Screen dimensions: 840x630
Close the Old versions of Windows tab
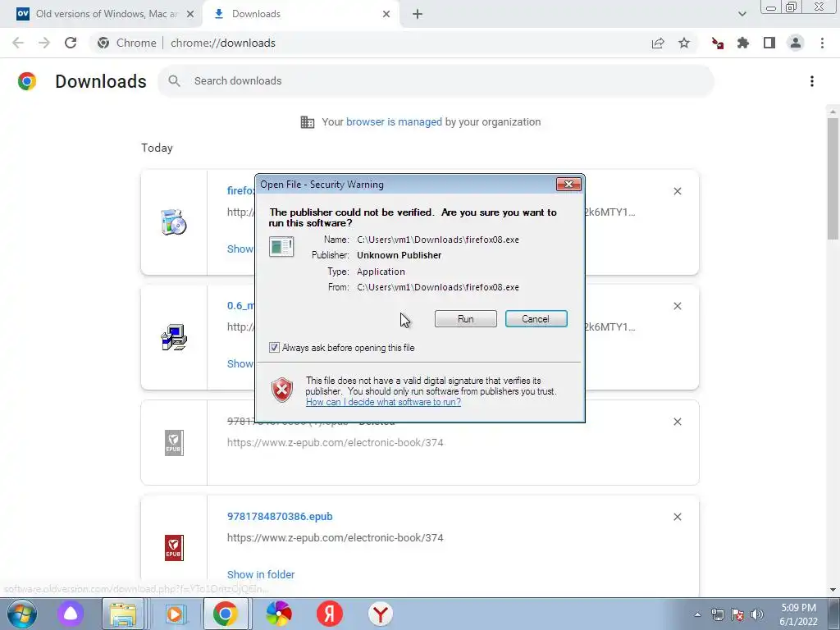click(x=189, y=14)
